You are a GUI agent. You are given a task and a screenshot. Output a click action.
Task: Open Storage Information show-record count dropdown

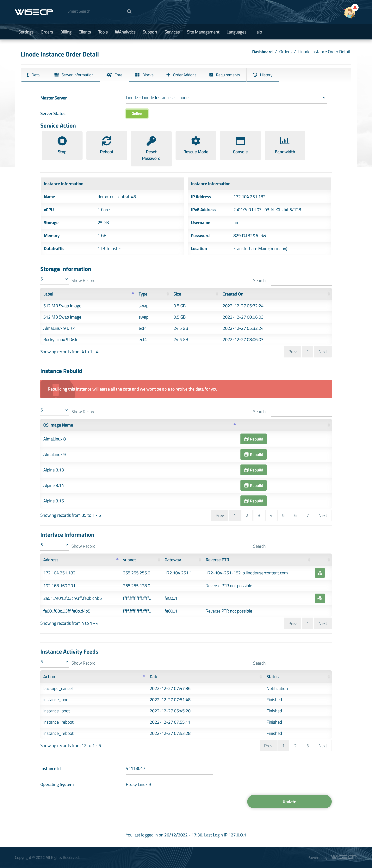(x=55, y=279)
